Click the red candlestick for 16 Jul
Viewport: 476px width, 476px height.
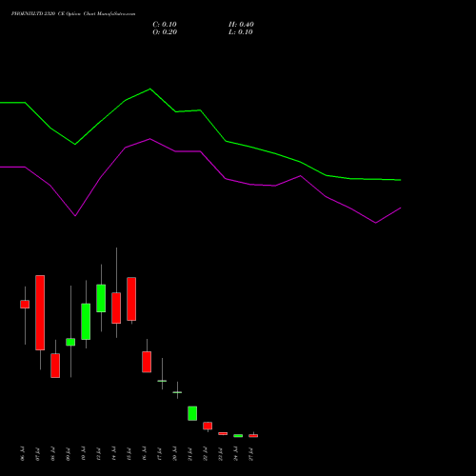coord(147,362)
